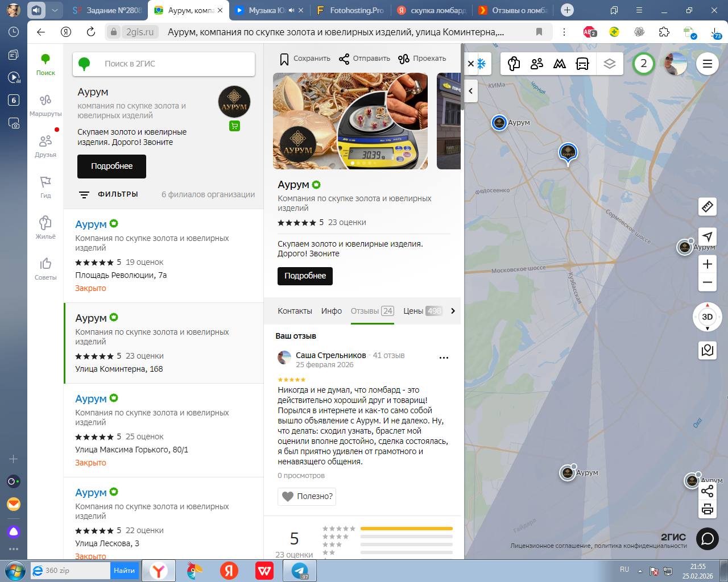This screenshot has height=582, width=728.
Task: Open the reviewer Саша Стрельников profile
Action: point(330,355)
